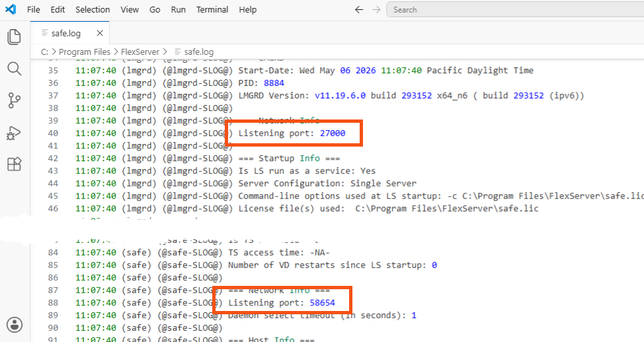Click 'License file(s) used' line
The image size is (644, 342).
pos(388,209)
